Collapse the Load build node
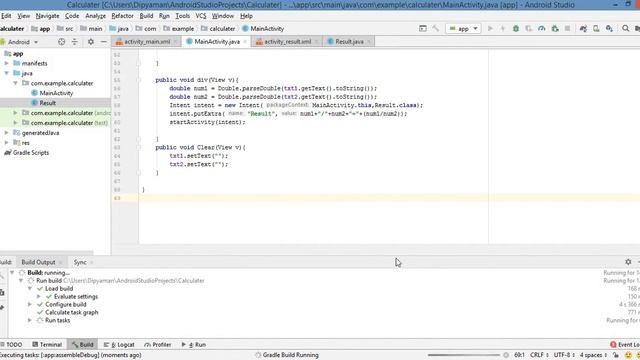 30,289
